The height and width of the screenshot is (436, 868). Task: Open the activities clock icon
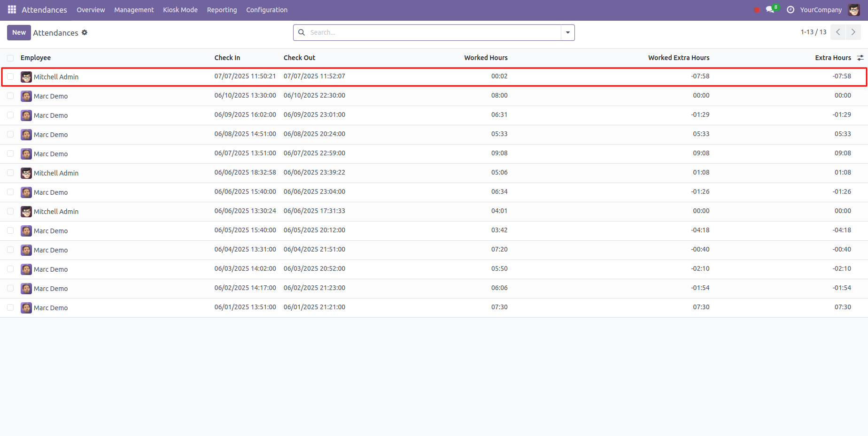pos(790,10)
